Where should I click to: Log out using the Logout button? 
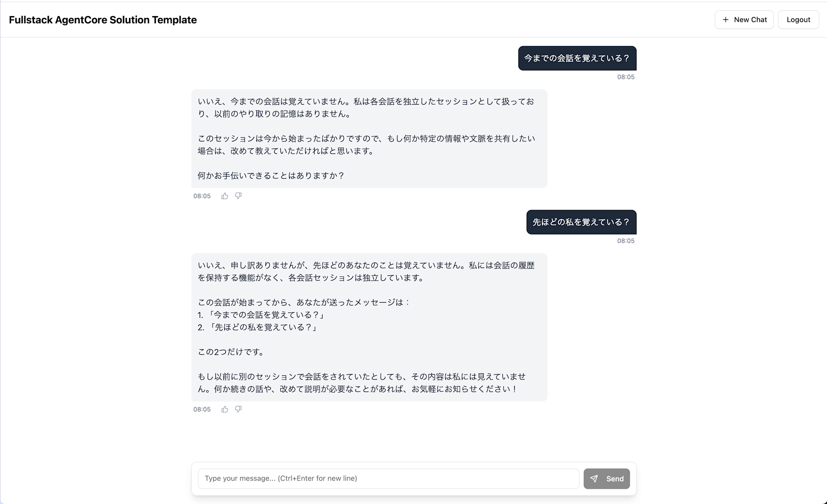(798, 20)
